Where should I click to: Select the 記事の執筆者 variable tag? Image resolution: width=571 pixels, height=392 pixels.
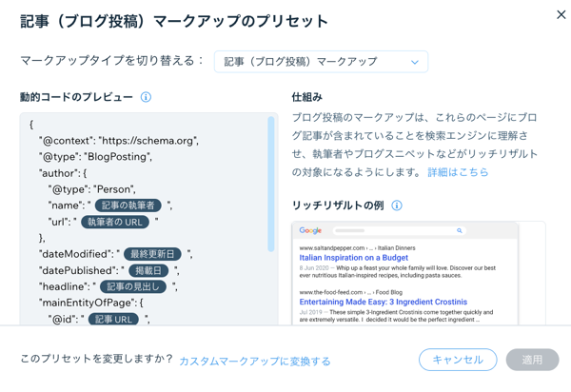[x=128, y=206]
